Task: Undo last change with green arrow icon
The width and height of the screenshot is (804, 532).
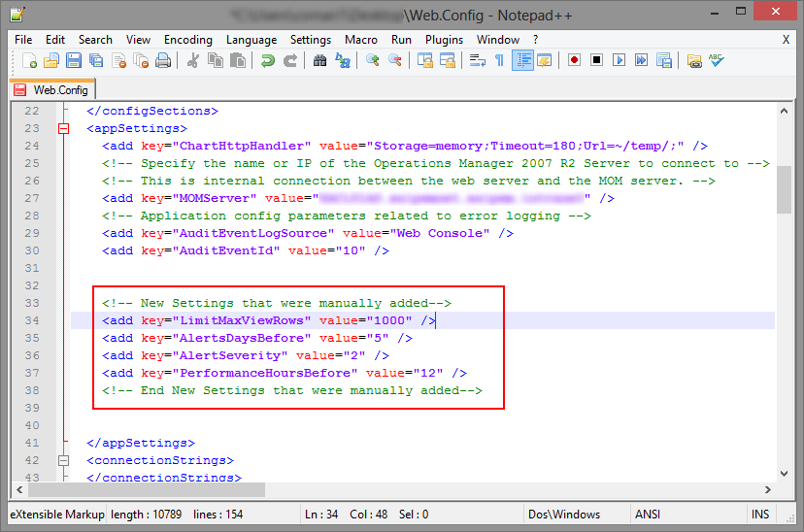Action: point(267,60)
